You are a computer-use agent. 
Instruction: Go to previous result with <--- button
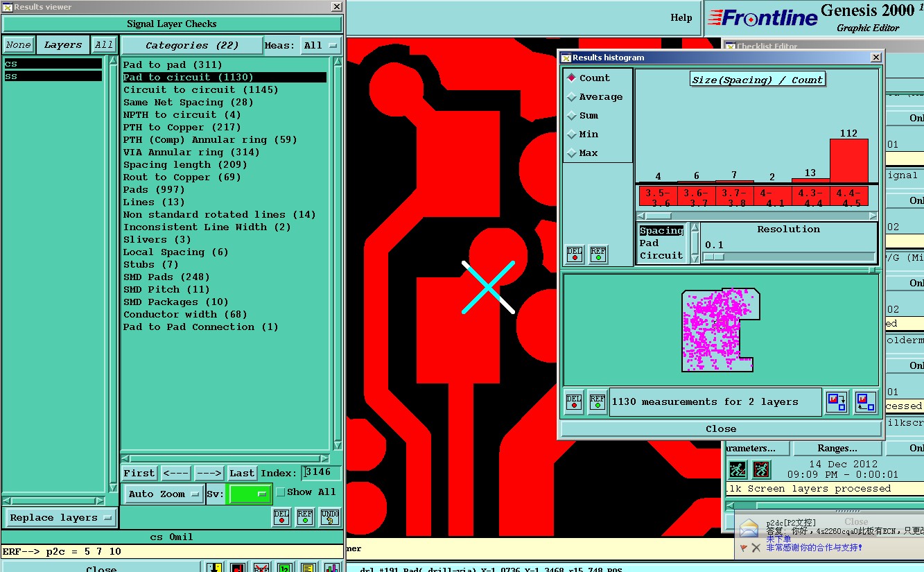click(176, 473)
